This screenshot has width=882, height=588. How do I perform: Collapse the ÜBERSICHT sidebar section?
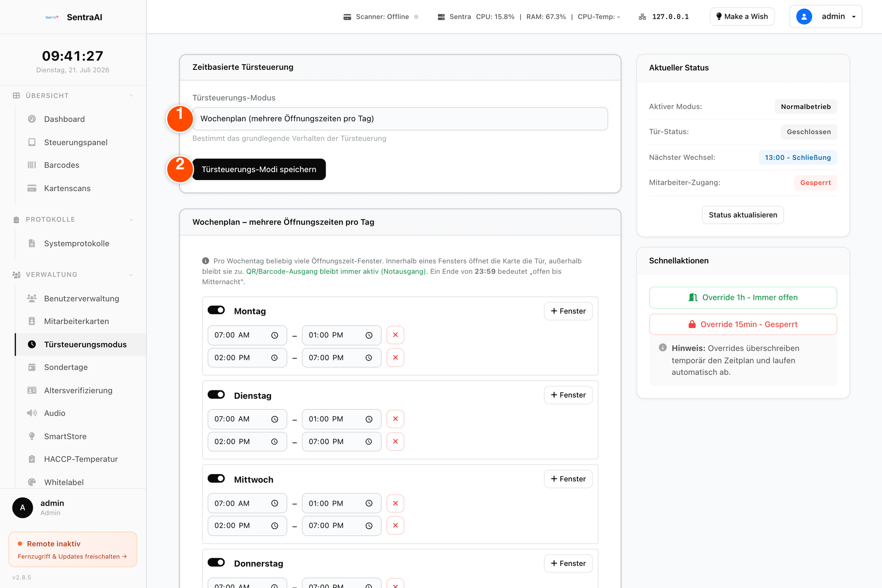click(131, 96)
